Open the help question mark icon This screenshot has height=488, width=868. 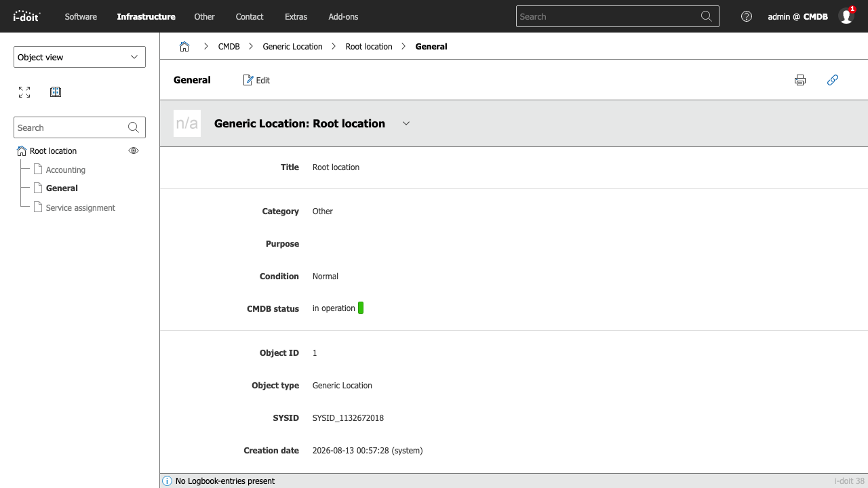tap(747, 16)
